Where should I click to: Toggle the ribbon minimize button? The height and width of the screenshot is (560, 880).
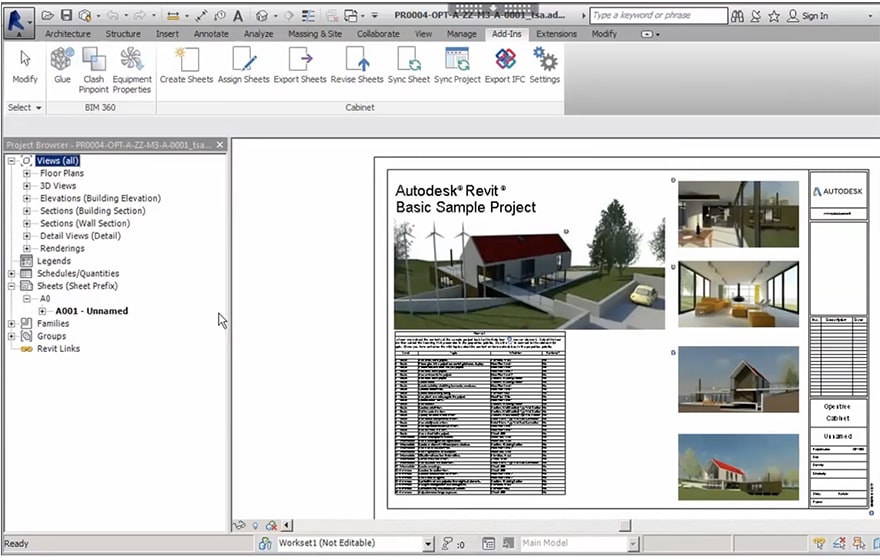coord(649,34)
